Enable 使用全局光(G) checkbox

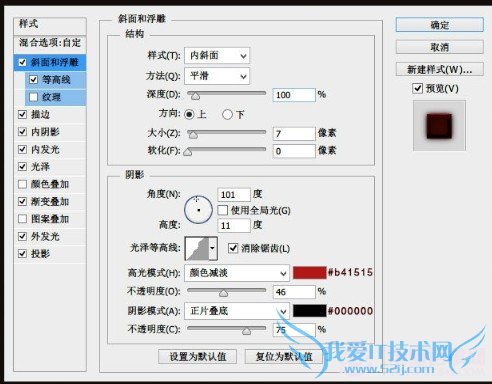click(x=223, y=210)
